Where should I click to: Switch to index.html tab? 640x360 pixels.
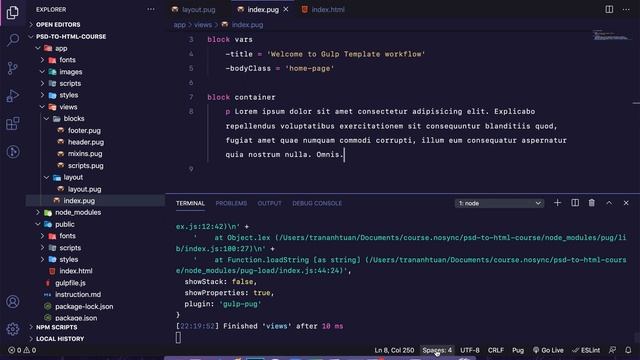click(x=328, y=9)
